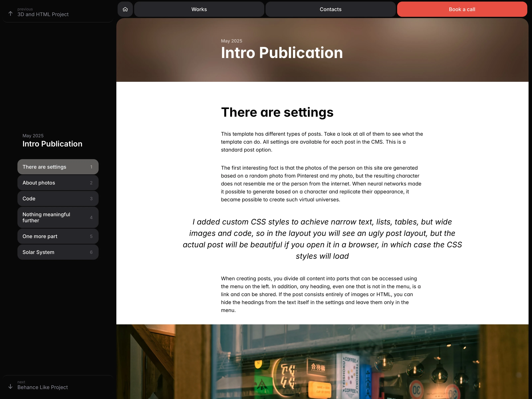Click the Intro Publication sidebar title

(52, 144)
